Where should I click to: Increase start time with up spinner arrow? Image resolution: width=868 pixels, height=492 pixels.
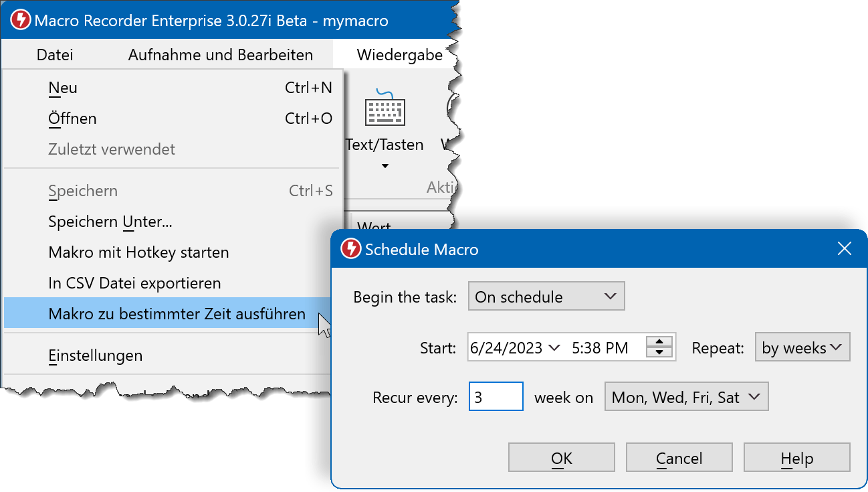659,341
